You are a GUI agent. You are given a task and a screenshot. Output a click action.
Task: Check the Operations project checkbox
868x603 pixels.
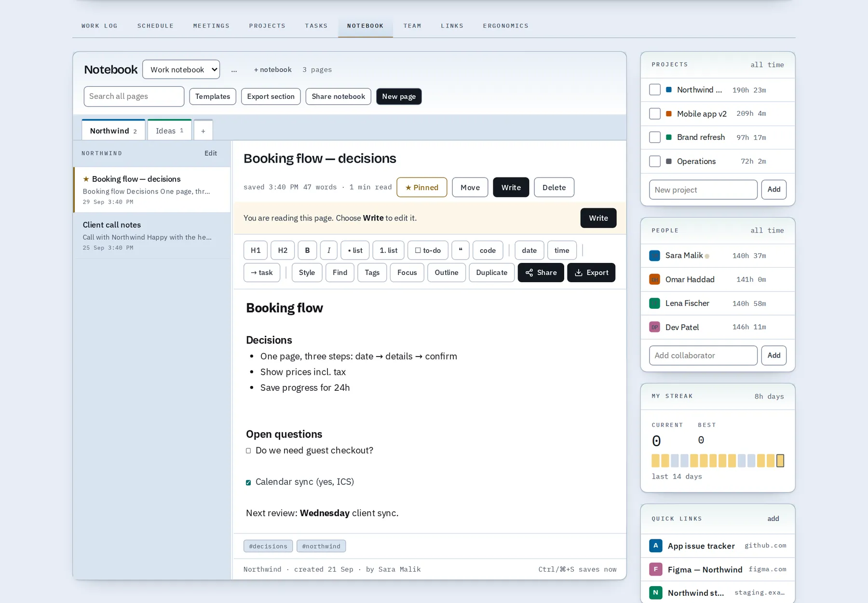tap(655, 161)
